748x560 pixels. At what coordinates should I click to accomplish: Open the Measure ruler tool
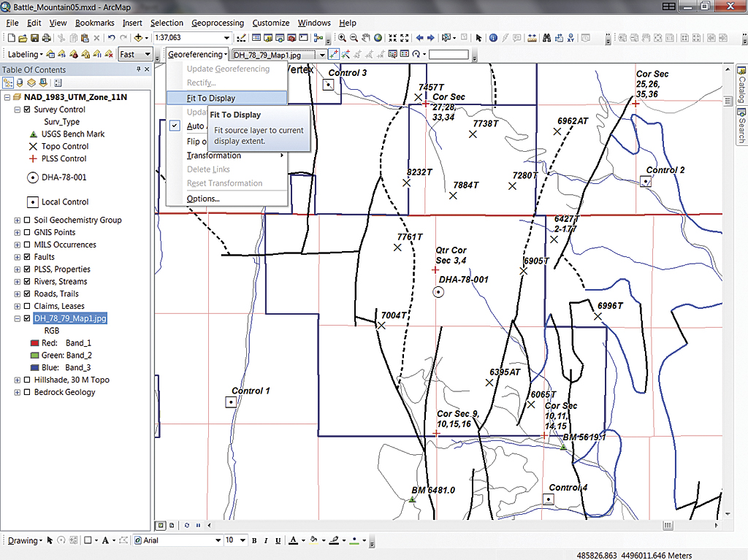(533, 38)
